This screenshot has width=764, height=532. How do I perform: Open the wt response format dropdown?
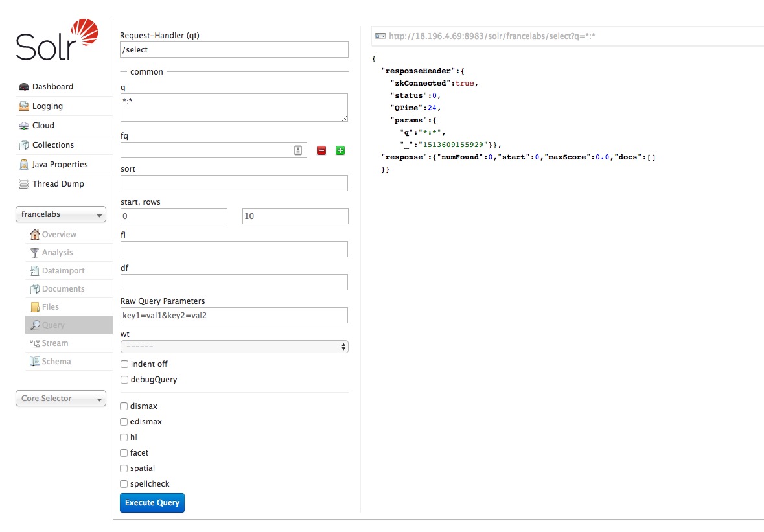click(235, 347)
